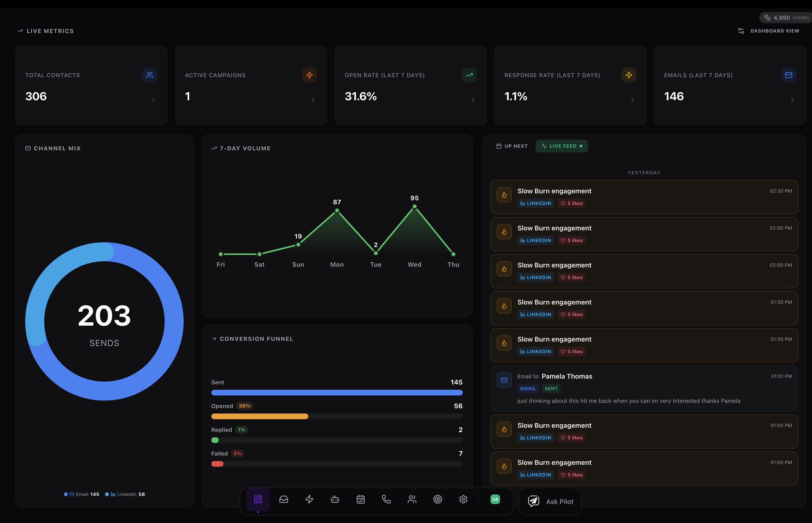Click the orange Opened funnel bar
The height and width of the screenshot is (523, 812).
260,416
